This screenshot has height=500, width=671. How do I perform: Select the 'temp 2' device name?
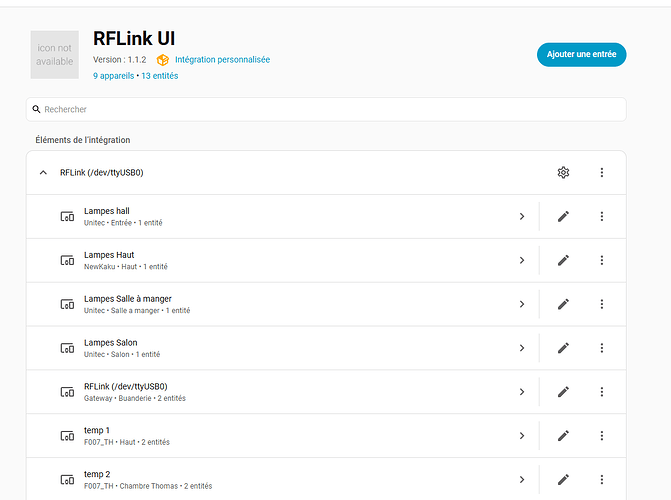[97, 474]
